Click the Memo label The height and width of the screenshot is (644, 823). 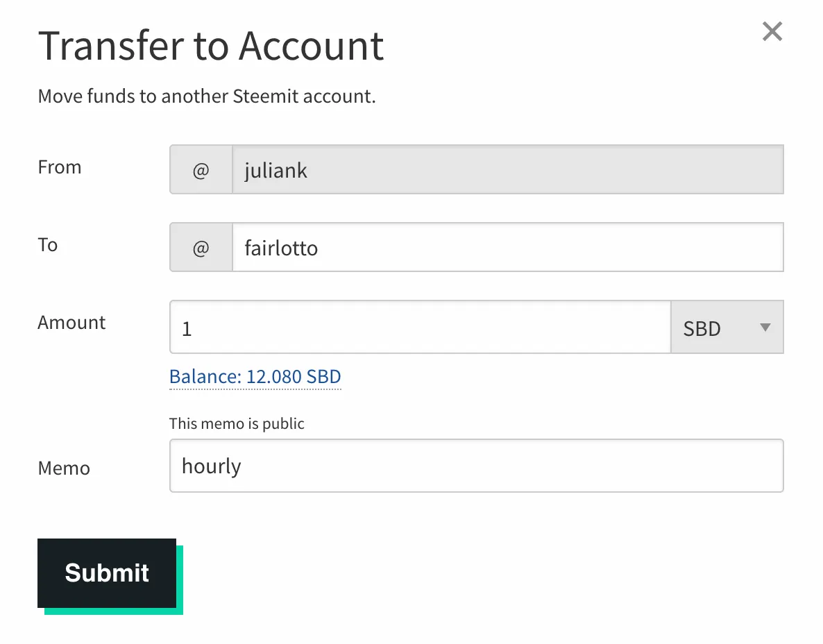click(64, 468)
